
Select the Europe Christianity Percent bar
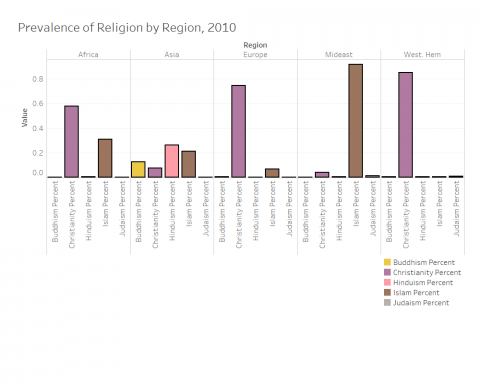(238, 131)
